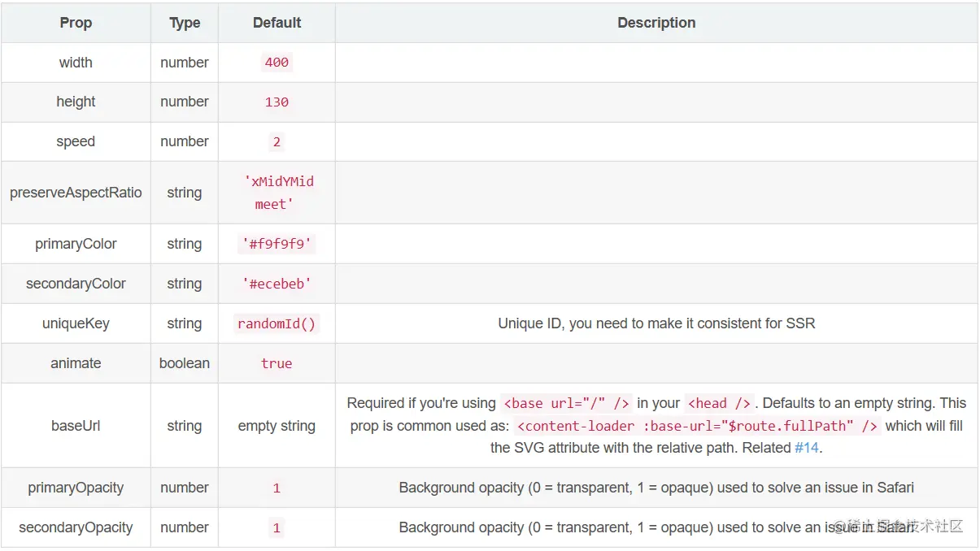This screenshot has height=551, width=980.
Task: Select the height prop cell
Action: click(x=76, y=102)
